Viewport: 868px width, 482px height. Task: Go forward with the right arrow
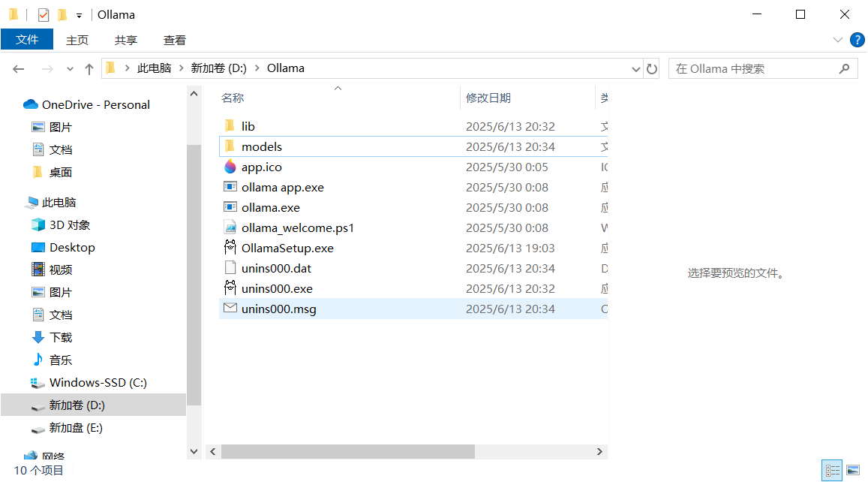pos(47,69)
